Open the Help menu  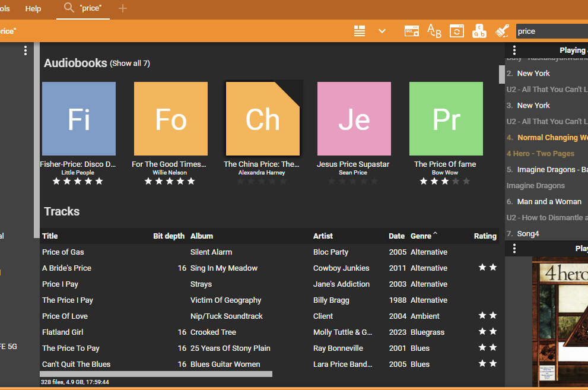point(33,9)
